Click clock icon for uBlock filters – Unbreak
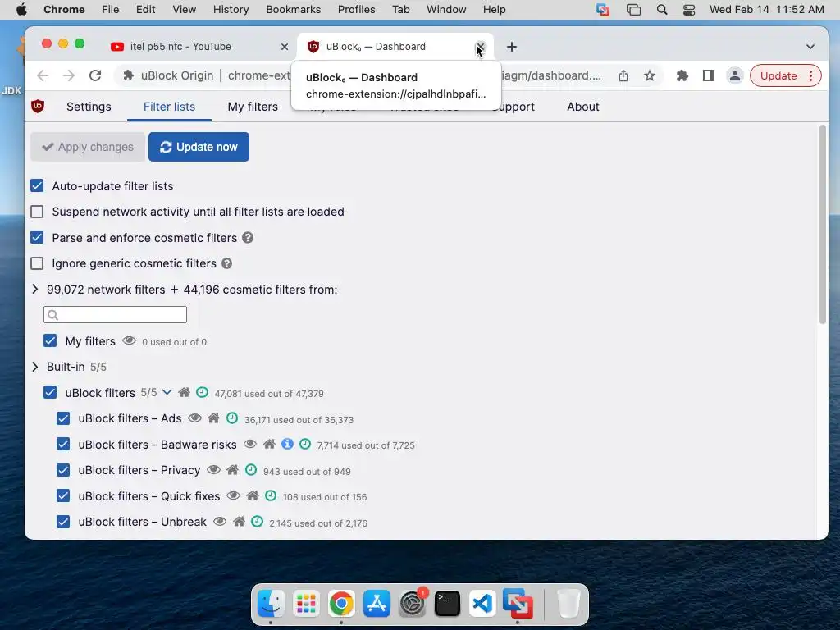The height and width of the screenshot is (630, 840). [x=257, y=521]
